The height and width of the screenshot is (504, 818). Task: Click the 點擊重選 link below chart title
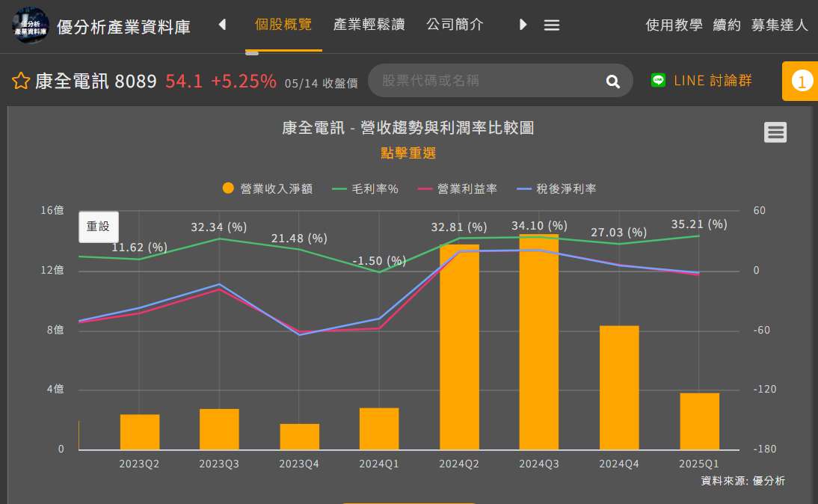tap(408, 153)
